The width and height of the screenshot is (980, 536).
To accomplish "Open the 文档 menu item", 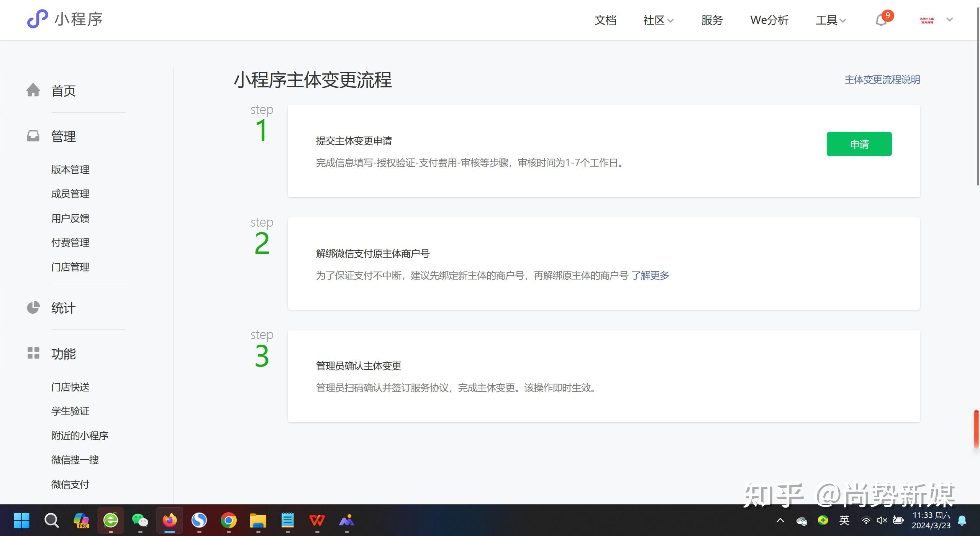I will (x=605, y=20).
